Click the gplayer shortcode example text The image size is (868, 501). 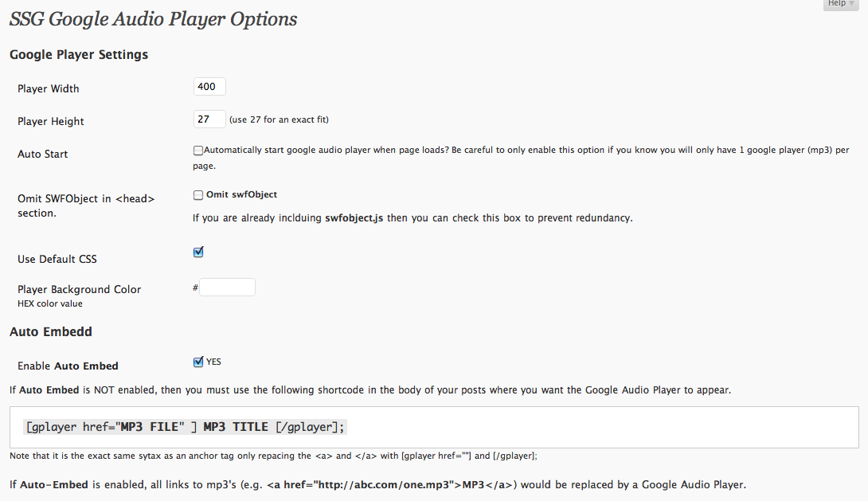pos(185,427)
